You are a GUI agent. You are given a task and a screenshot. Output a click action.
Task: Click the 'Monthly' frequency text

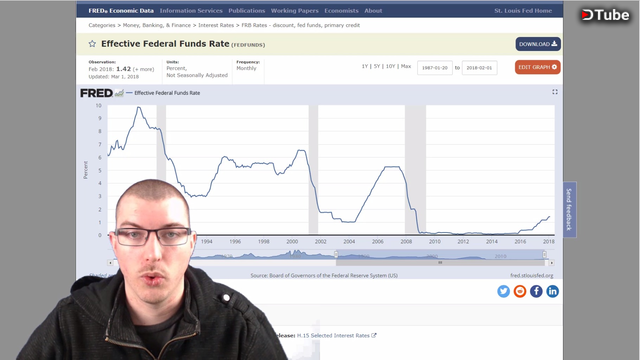(247, 68)
